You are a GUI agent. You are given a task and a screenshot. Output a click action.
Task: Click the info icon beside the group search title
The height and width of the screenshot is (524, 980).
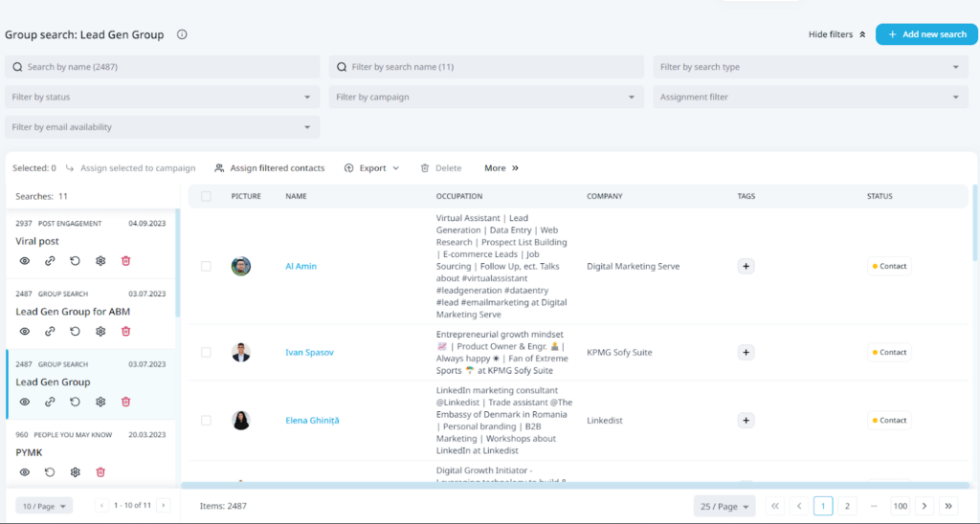[x=182, y=34]
